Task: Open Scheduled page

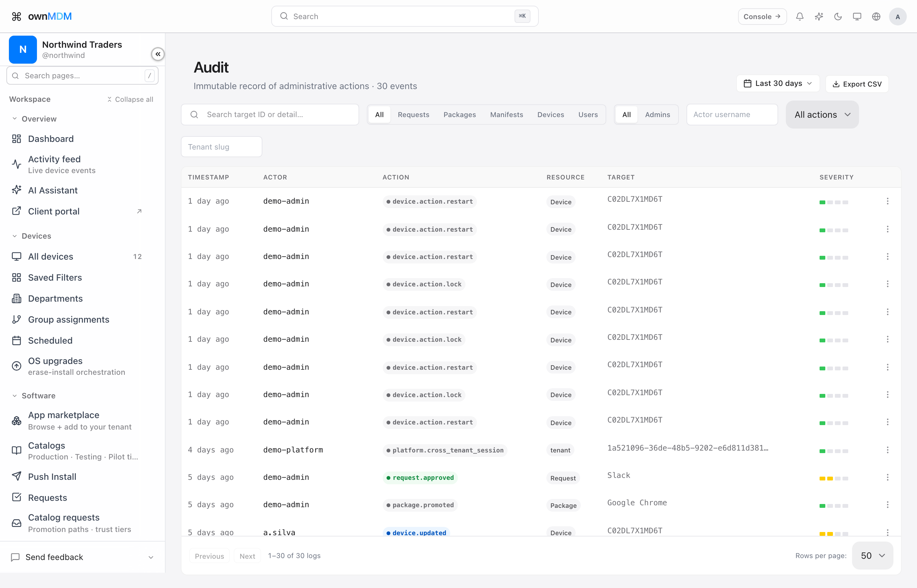Action: [77, 340]
